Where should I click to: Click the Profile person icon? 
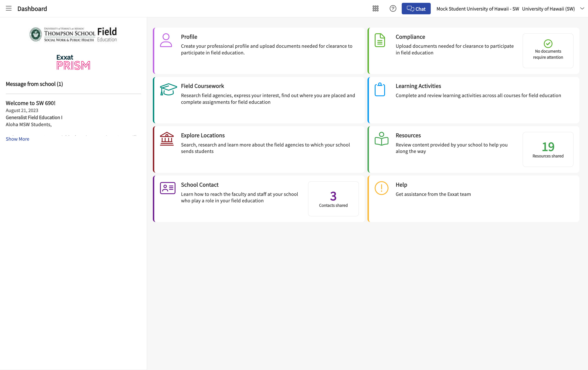166,40
